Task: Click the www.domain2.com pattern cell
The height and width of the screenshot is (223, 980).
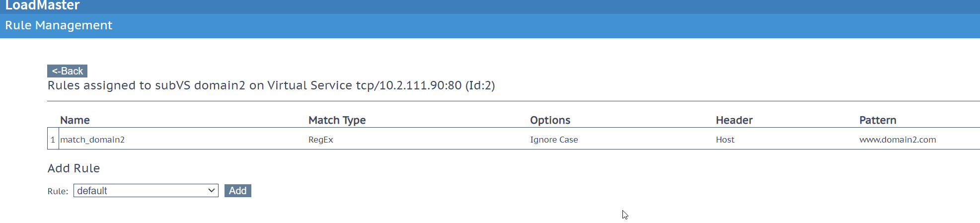Action: (898, 140)
